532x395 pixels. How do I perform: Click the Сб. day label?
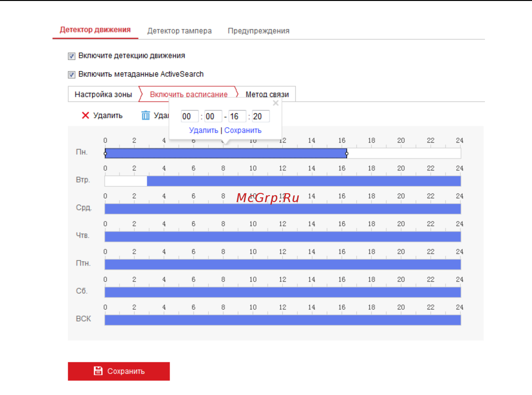click(81, 291)
